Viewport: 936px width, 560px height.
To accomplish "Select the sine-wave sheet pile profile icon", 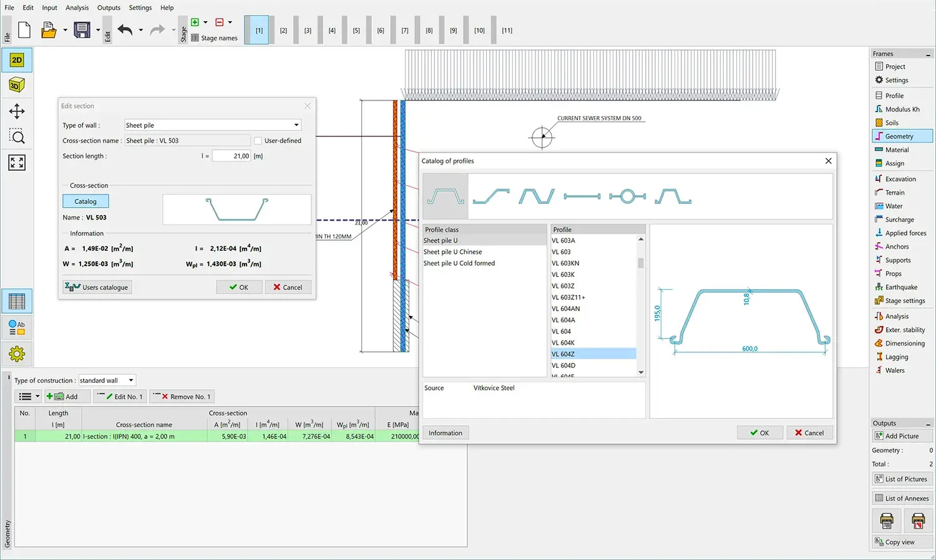I will point(537,196).
